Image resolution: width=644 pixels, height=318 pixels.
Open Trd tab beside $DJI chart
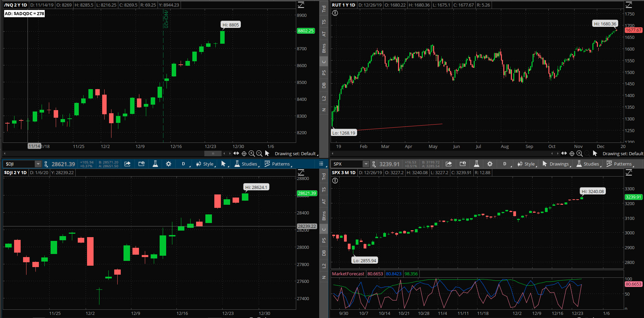tap(324, 177)
